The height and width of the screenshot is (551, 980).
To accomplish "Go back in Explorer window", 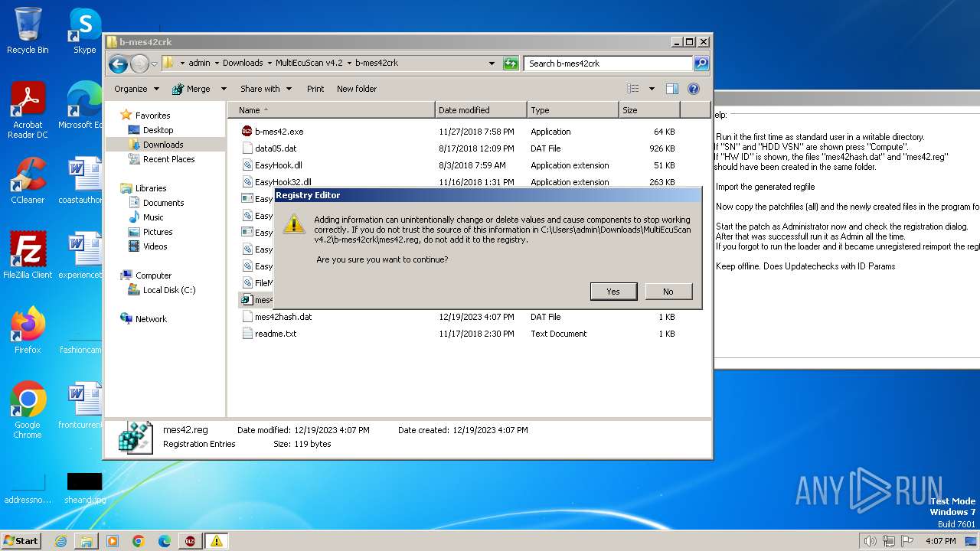I will 118,64.
